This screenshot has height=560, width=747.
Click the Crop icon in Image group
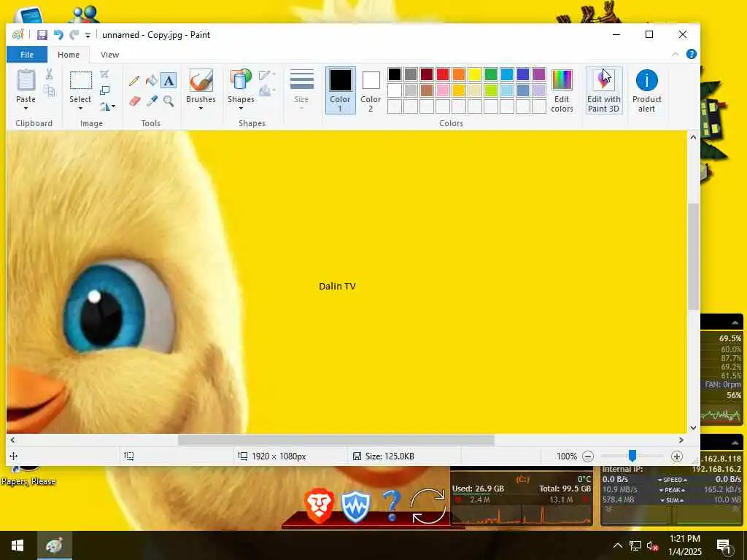[x=105, y=74]
